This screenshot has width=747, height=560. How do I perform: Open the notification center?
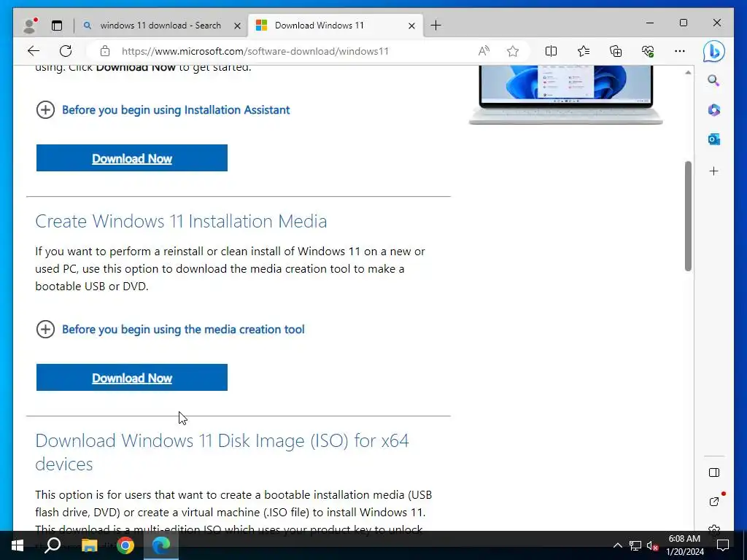(723, 545)
